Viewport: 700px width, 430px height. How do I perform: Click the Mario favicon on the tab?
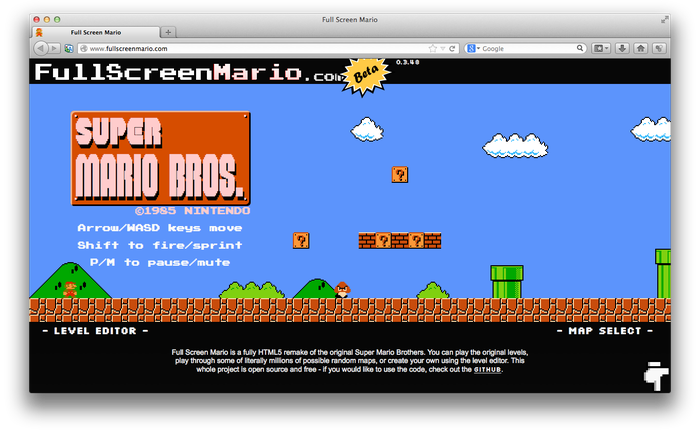[39, 32]
